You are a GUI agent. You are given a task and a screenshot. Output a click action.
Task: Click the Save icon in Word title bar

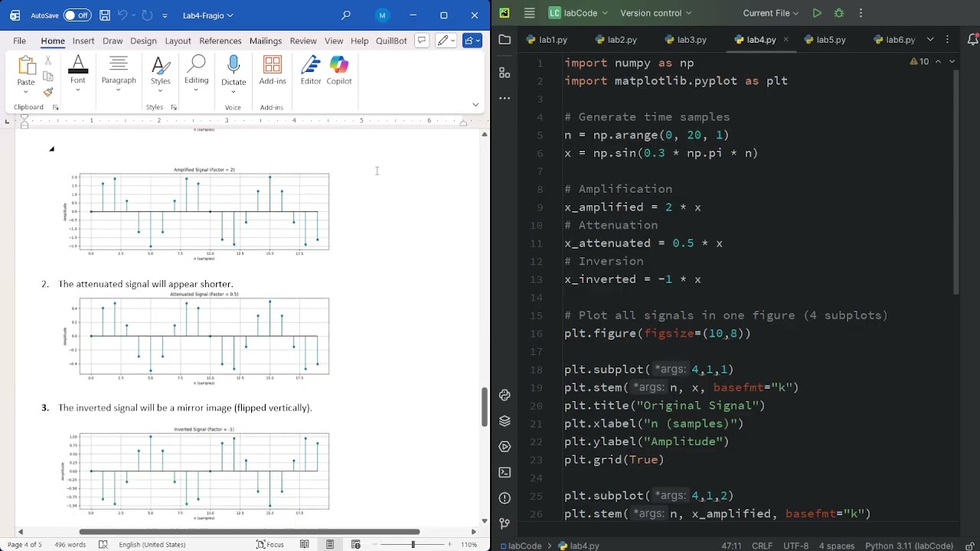click(x=104, y=15)
